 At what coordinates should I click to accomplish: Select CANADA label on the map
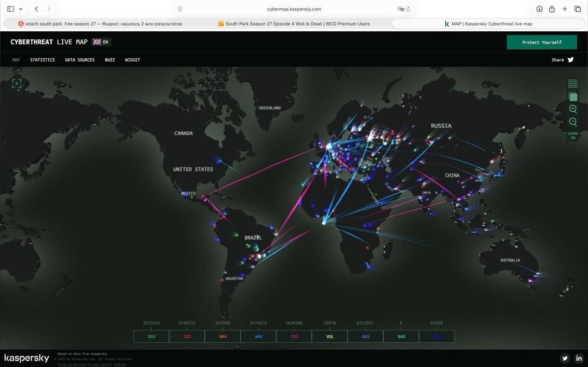tap(183, 134)
